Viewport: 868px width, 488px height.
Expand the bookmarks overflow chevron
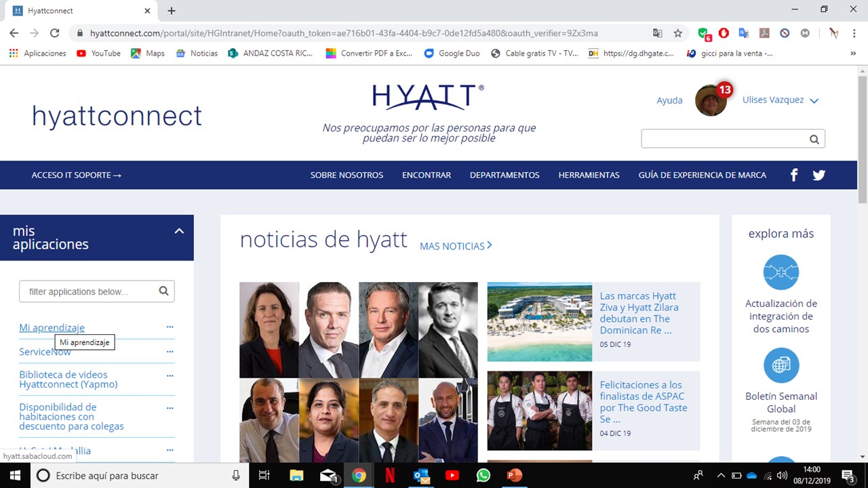point(853,53)
